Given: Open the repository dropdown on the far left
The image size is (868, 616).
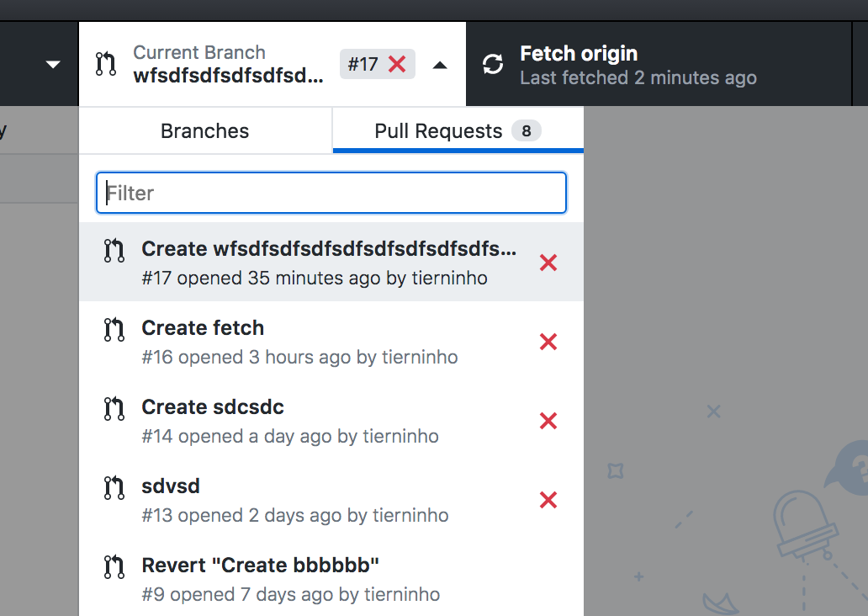Looking at the screenshot, I should coord(52,63).
